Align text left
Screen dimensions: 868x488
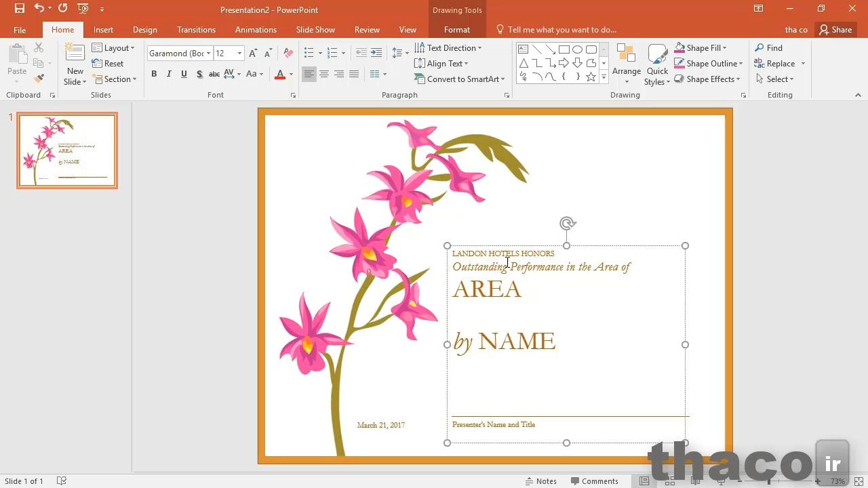tap(309, 74)
